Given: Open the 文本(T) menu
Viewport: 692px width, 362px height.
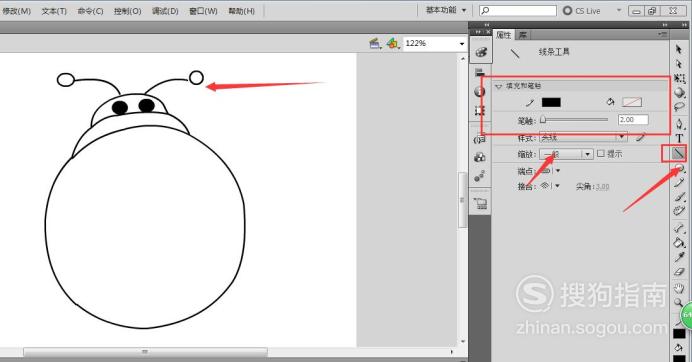Looking at the screenshot, I should point(54,11).
